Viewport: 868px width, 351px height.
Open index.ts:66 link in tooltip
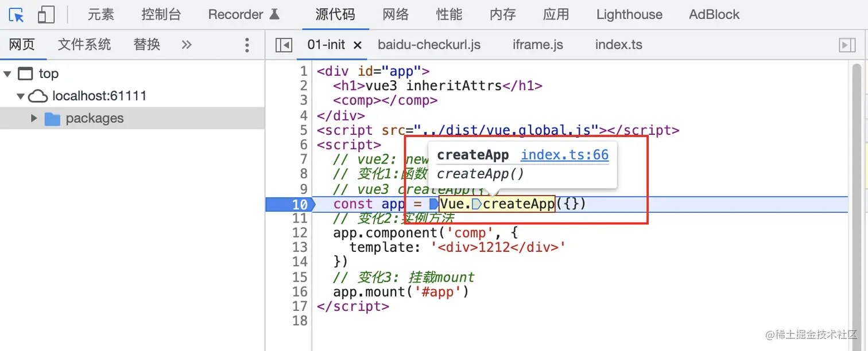coord(564,154)
